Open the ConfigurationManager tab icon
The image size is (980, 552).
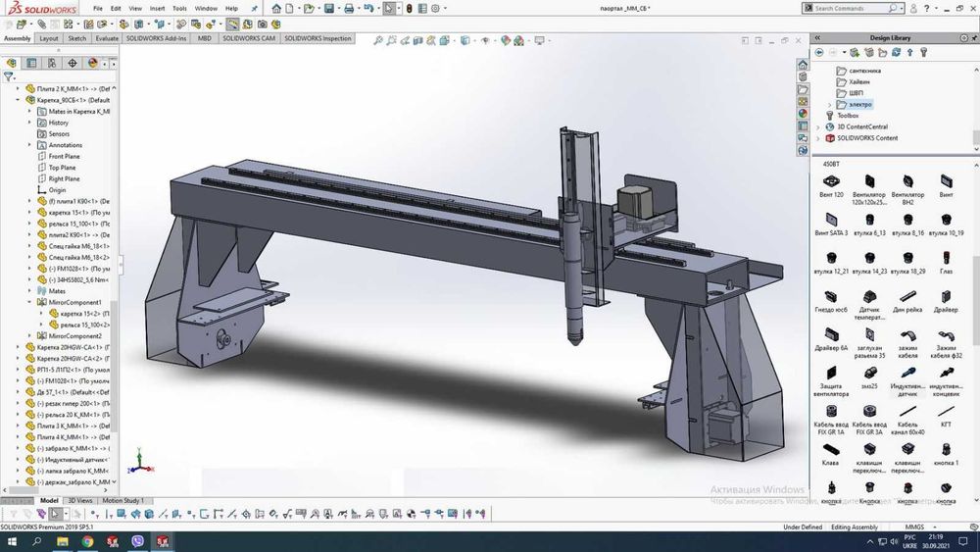tap(52, 63)
